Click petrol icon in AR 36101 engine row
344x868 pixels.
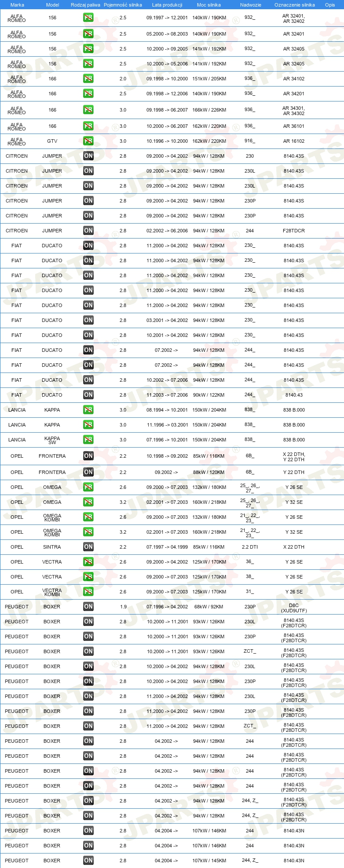click(x=88, y=126)
